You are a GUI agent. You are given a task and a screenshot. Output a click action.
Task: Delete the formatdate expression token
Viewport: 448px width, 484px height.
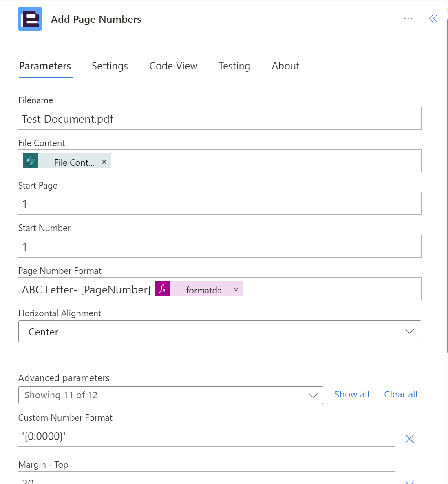236,289
